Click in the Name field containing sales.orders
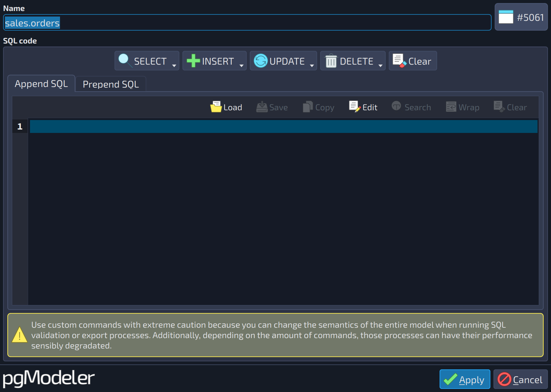The height and width of the screenshot is (392, 551). pos(247,23)
